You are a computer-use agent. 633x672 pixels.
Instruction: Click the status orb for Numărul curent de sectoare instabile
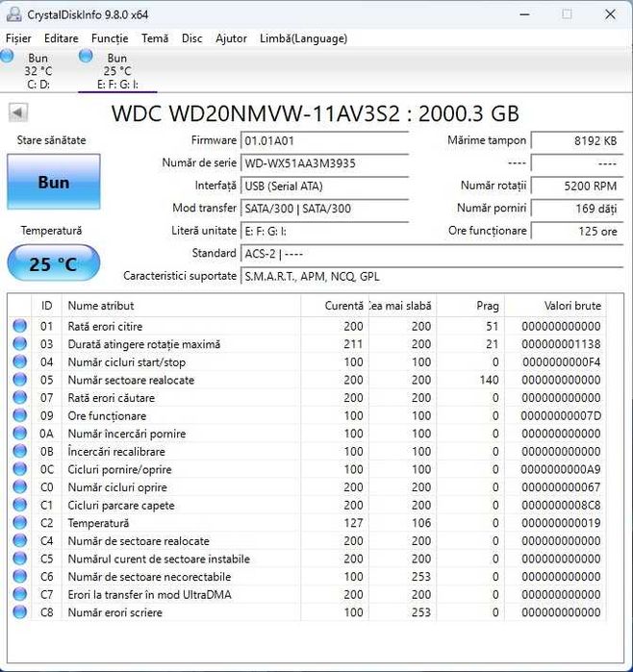[x=20, y=559]
